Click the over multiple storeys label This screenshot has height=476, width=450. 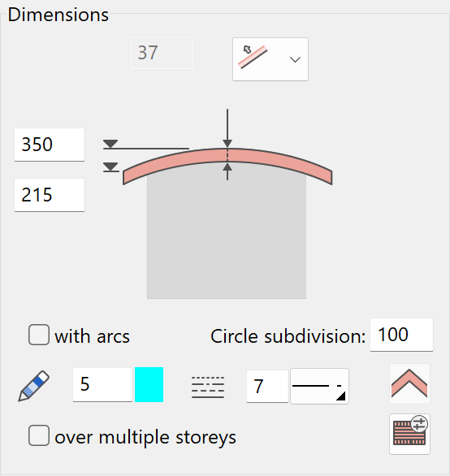coord(145,437)
